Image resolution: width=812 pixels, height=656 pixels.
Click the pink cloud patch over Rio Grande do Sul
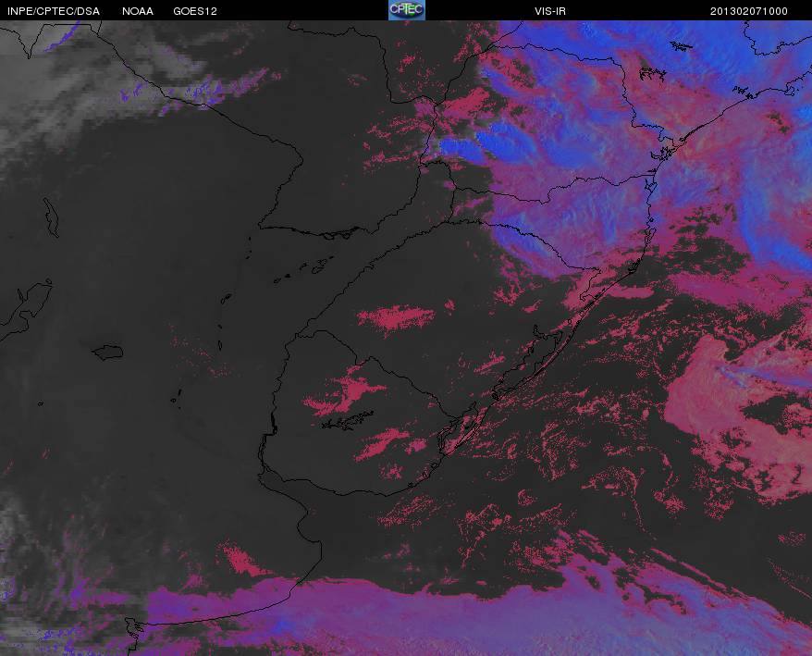[x=396, y=317]
